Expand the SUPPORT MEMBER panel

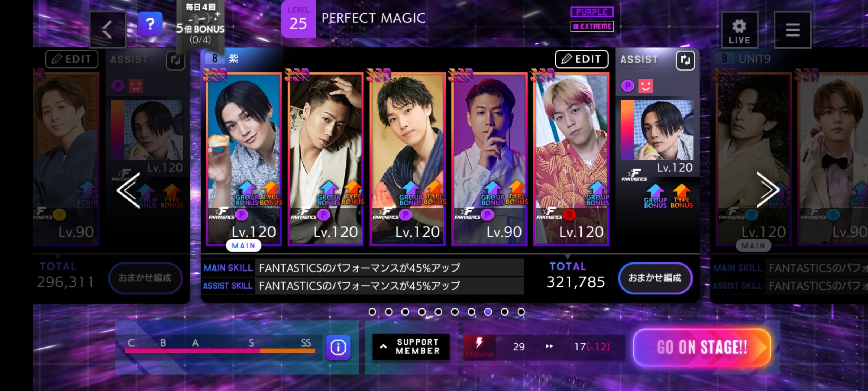[411, 347]
